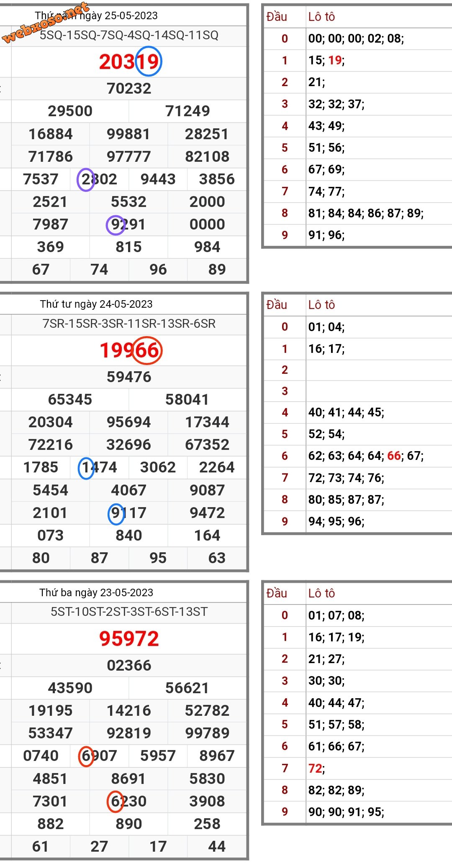Screen dimensions: 452x868
Task: Click the number 99881
Action: point(128,134)
